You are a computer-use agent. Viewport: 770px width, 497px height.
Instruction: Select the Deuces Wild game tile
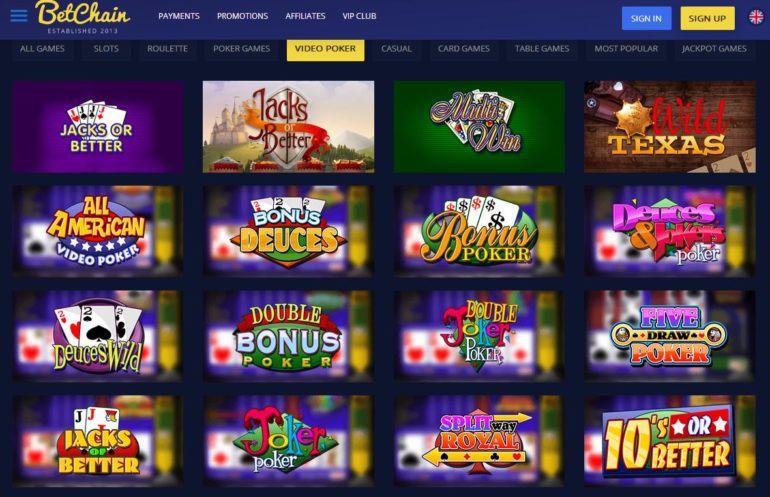tap(98, 336)
